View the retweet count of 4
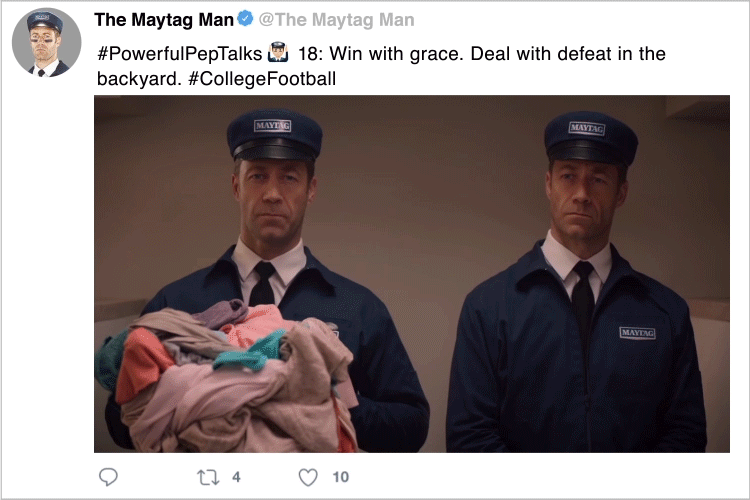Image resolution: width=750 pixels, height=500 pixels. pos(236,477)
